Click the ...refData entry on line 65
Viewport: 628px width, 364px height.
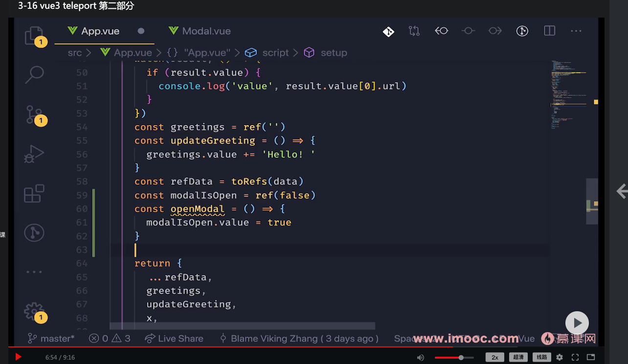click(180, 277)
